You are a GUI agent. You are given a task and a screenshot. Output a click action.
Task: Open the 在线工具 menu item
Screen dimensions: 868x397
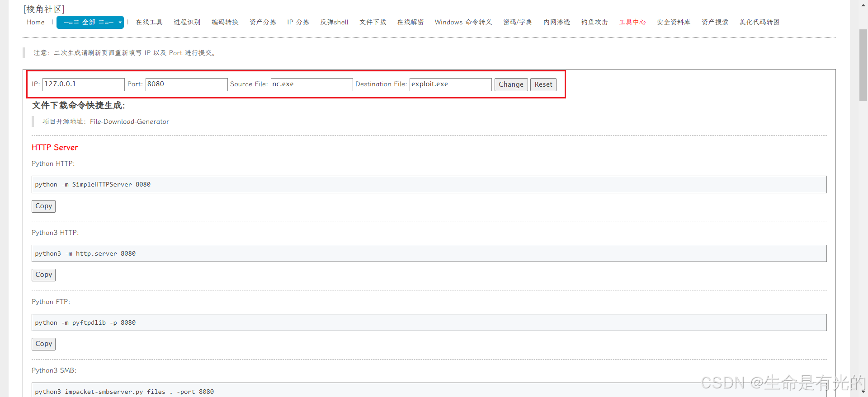pos(149,22)
